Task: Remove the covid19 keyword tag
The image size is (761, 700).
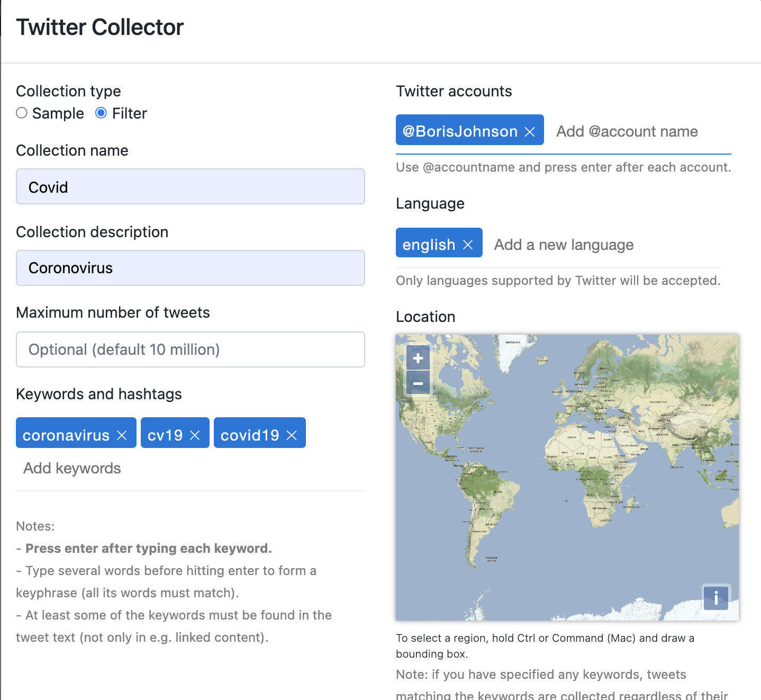Action: click(x=292, y=435)
